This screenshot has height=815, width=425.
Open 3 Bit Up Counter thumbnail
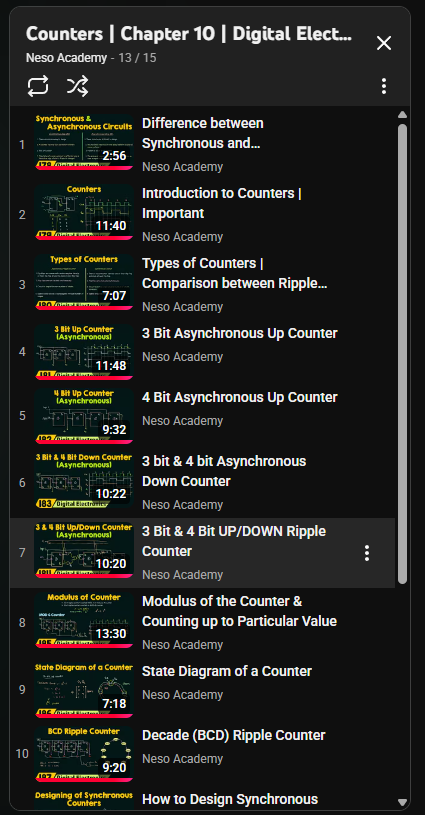click(x=84, y=352)
